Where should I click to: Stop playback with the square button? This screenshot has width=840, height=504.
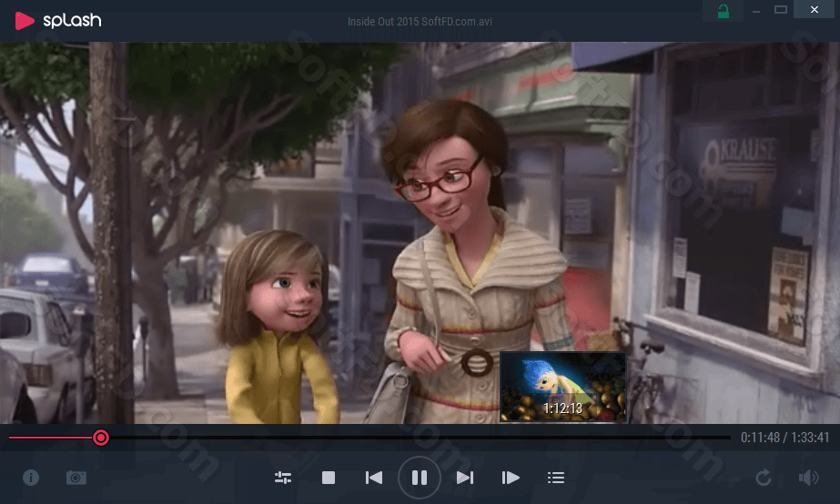tap(329, 478)
